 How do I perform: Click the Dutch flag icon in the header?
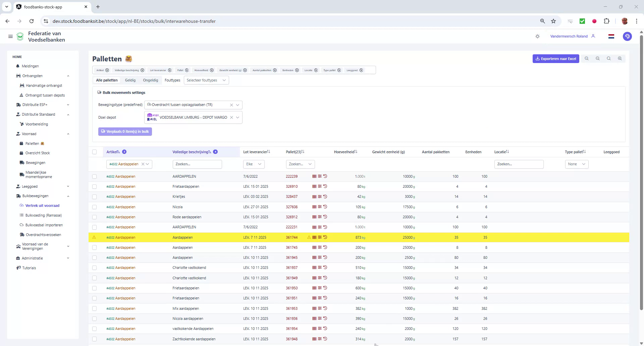click(611, 36)
